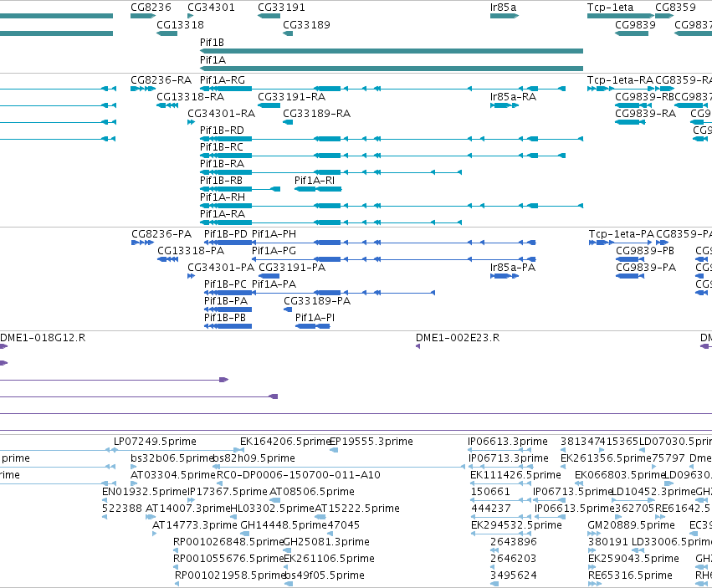712x588 pixels.
Task: Select EST label EK164206.5prime
Action: coord(285,442)
